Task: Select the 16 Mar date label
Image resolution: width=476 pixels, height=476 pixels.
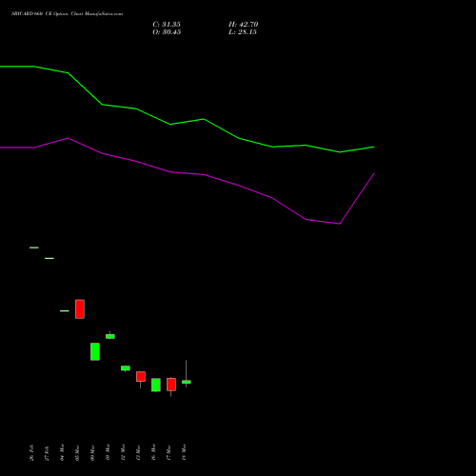Action: click(x=153, y=452)
